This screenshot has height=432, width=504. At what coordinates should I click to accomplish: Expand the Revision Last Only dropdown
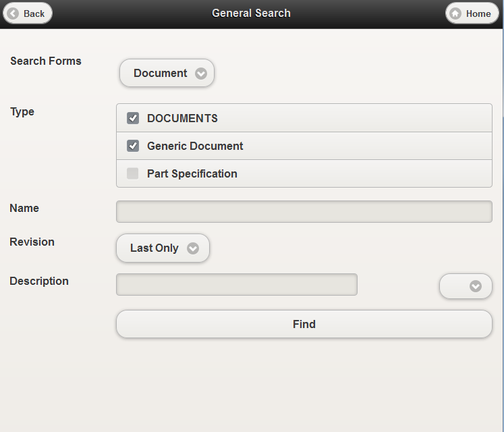(x=163, y=248)
